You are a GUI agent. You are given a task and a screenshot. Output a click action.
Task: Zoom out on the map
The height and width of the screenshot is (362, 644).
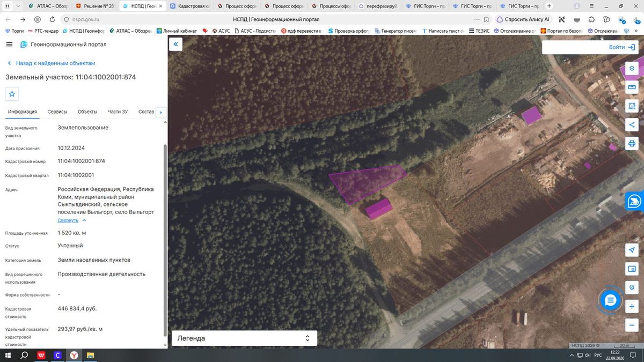coord(632,325)
